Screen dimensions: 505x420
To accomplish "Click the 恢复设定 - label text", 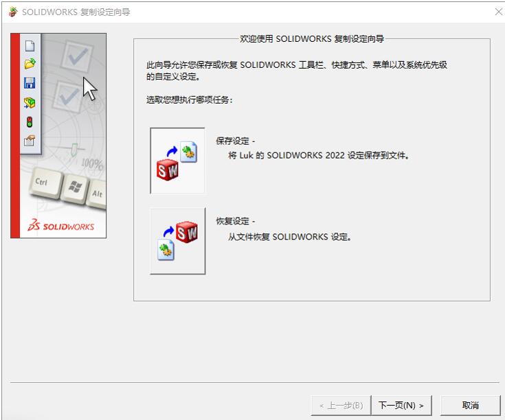I will tap(236, 221).
